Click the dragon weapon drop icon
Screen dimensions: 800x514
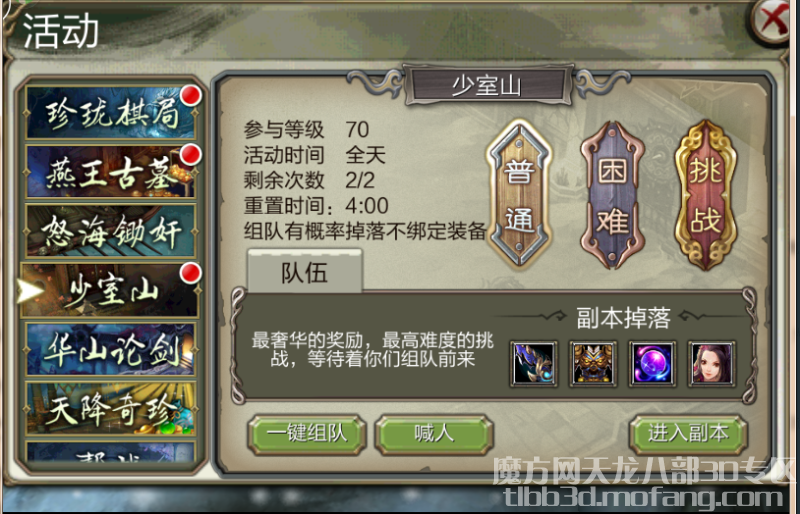[x=534, y=363]
